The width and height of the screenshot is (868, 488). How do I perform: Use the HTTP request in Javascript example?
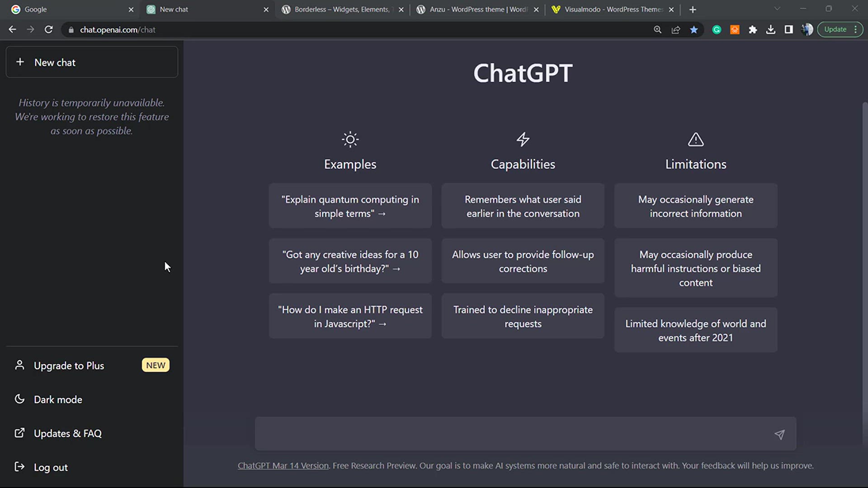(x=350, y=316)
